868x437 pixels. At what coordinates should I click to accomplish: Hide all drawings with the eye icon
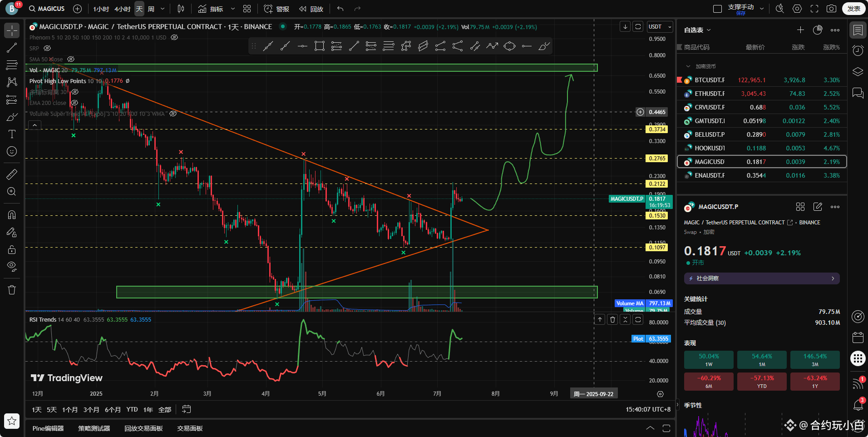click(12, 266)
